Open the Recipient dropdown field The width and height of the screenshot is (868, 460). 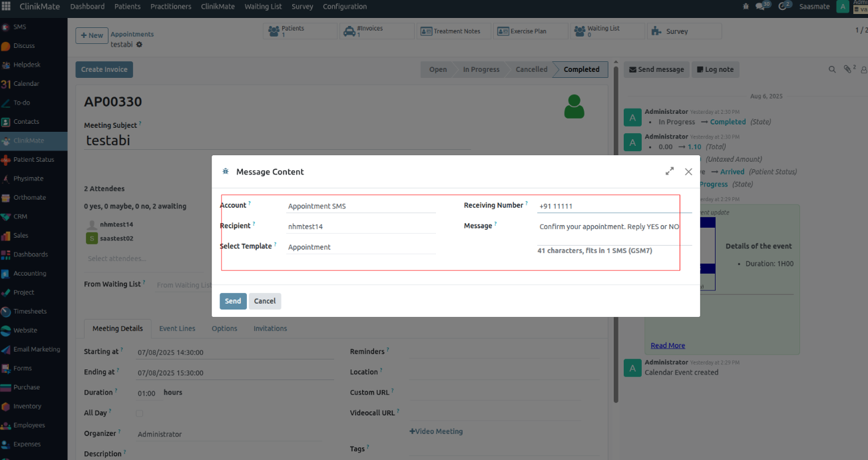click(x=361, y=226)
